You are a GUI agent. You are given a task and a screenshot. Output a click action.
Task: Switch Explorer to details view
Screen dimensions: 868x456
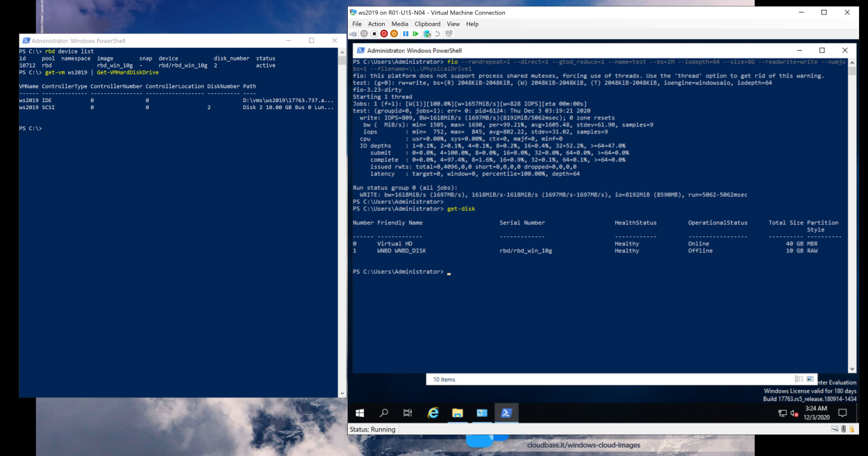tap(800, 379)
